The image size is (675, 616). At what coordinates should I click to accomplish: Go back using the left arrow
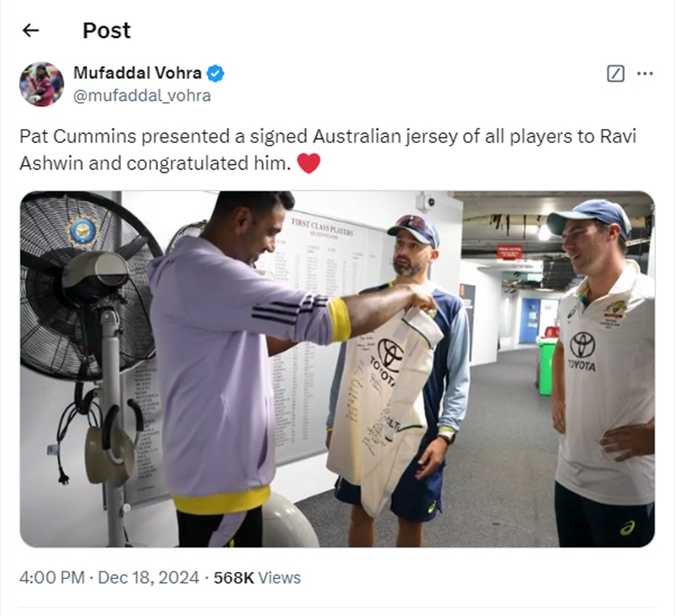(30, 30)
